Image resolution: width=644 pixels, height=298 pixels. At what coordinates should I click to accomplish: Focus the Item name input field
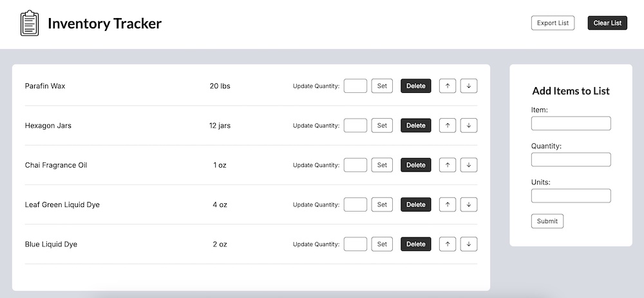pyautogui.click(x=571, y=123)
